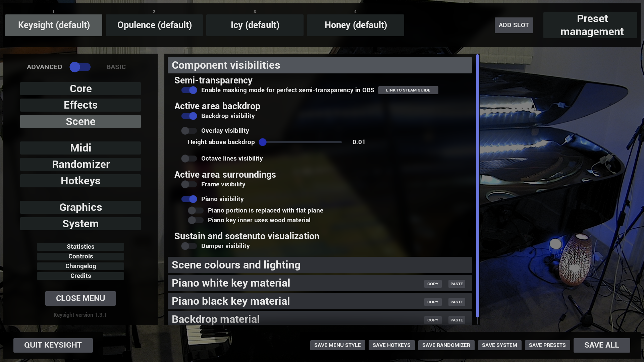This screenshot has width=644, height=362.
Task: Turn off Backdrop visibility
Action: pos(189,116)
